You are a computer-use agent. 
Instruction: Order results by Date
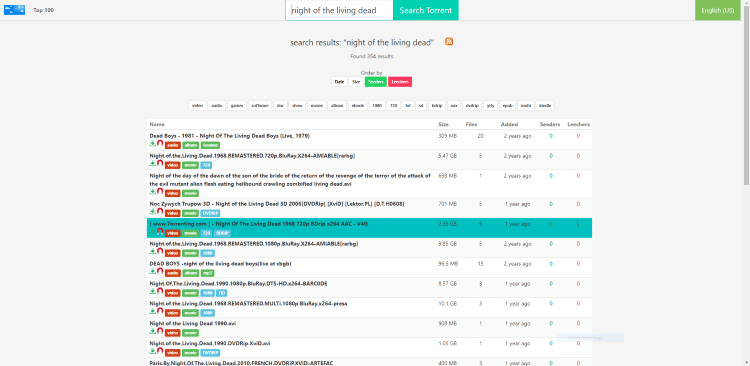(340, 82)
